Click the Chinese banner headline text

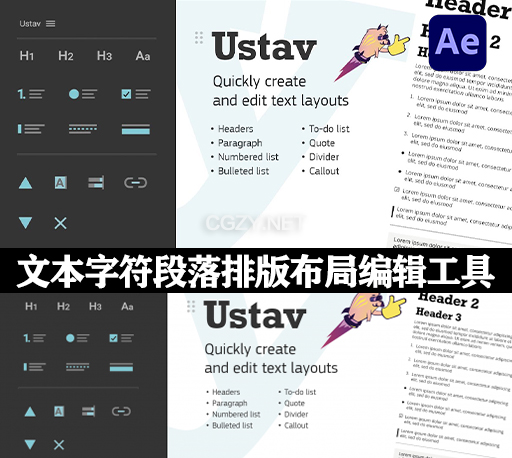(256, 271)
